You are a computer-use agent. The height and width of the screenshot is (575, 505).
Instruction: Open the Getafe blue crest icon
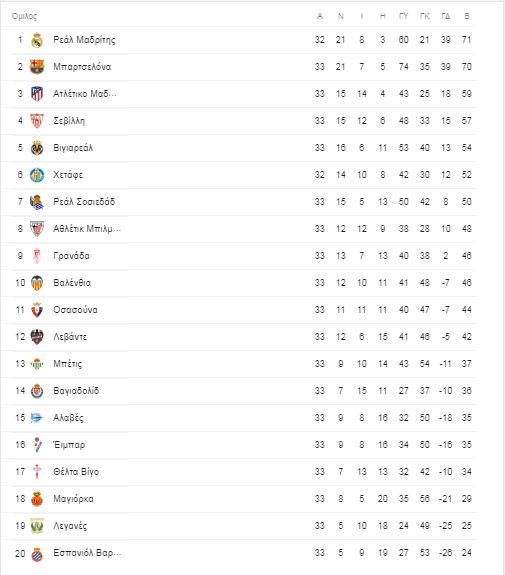[37, 175]
